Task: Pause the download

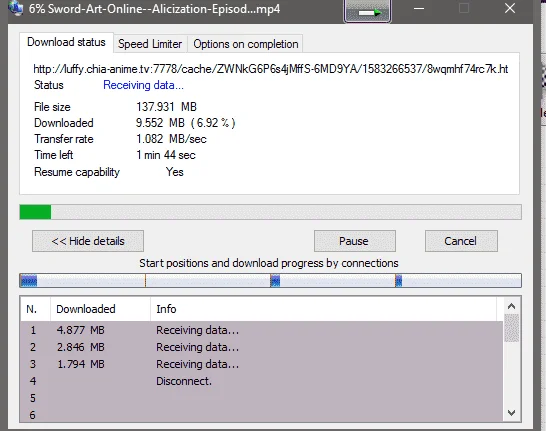Action: pyautogui.click(x=354, y=241)
